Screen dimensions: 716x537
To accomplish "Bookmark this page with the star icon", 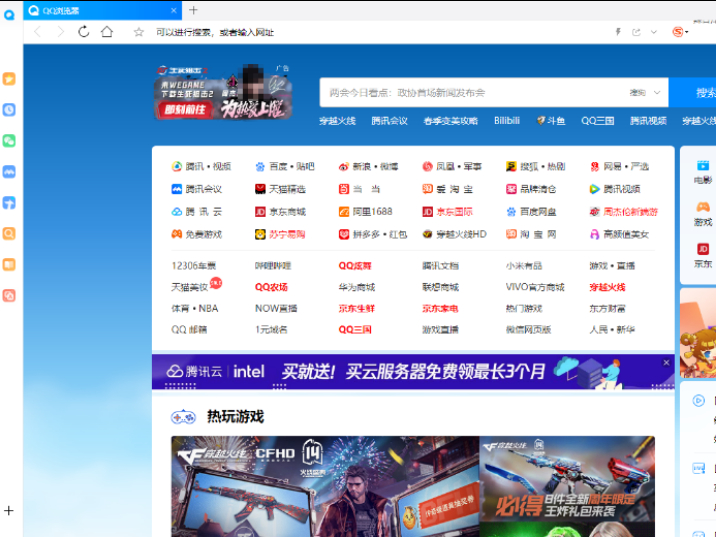I will point(139,32).
